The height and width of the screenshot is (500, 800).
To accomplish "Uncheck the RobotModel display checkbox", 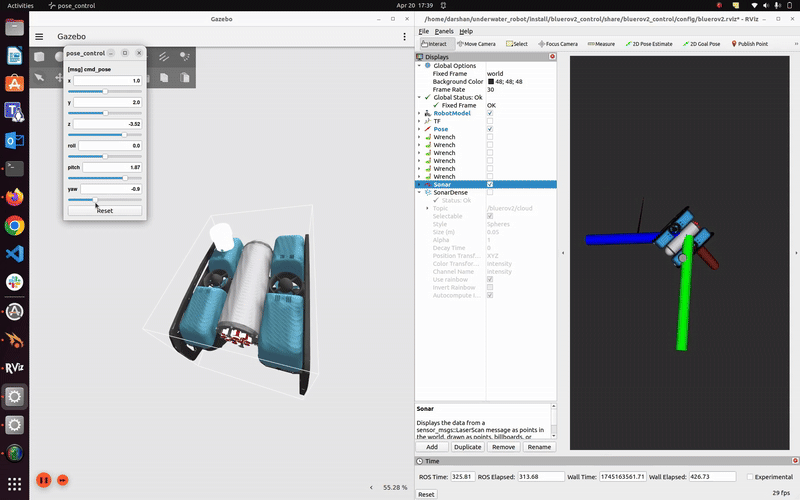I will tap(489, 114).
